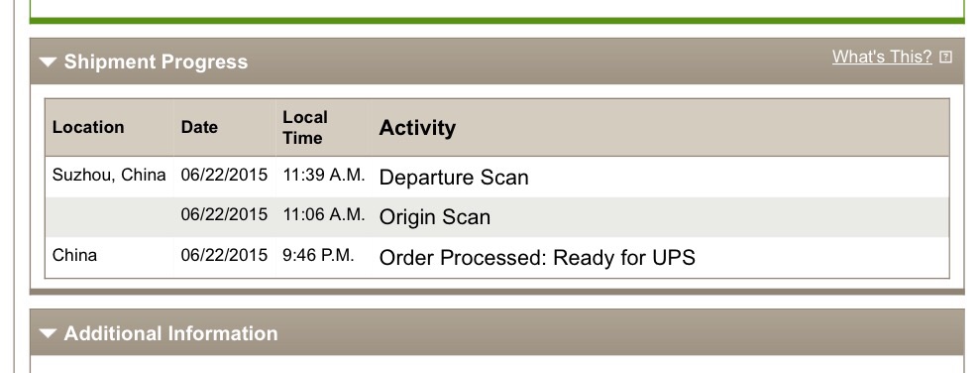Click the date in the Origin Scan row

(224, 214)
